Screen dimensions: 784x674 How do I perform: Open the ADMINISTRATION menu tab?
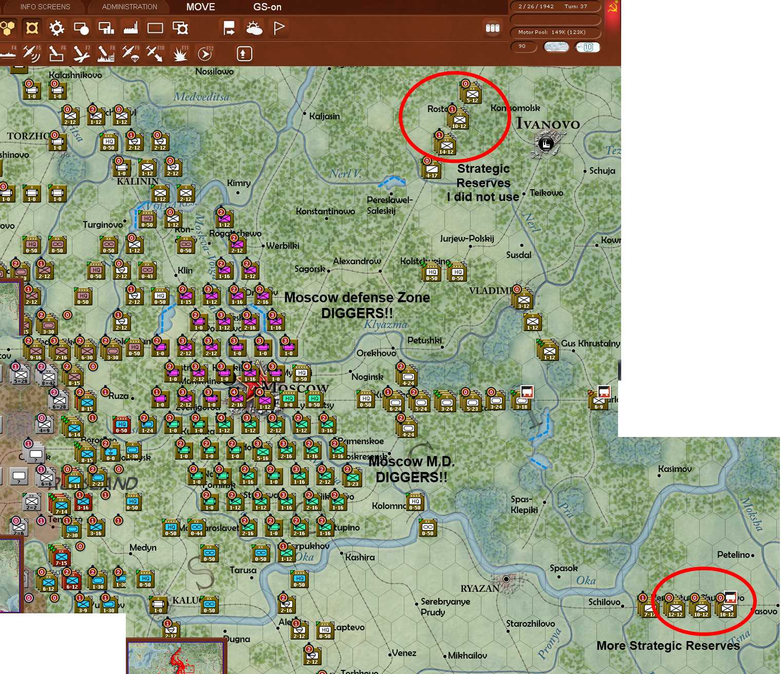(x=129, y=7)
